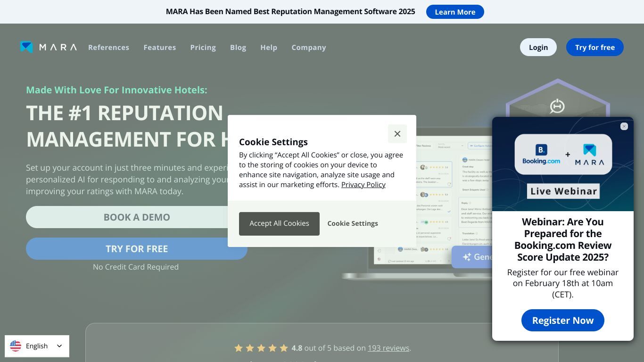Go to the Pricing page

click(203, 47)
